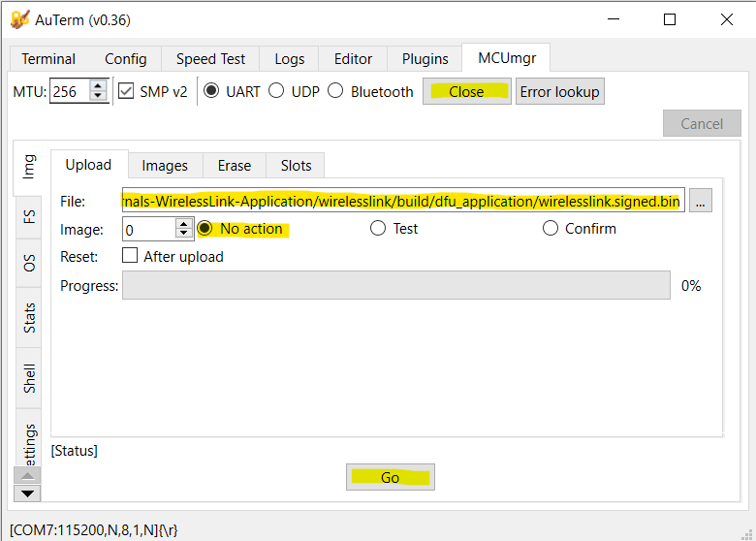Click the 0% progress percentage text
This screenshot has height=541, width=756.
point(691,286)
